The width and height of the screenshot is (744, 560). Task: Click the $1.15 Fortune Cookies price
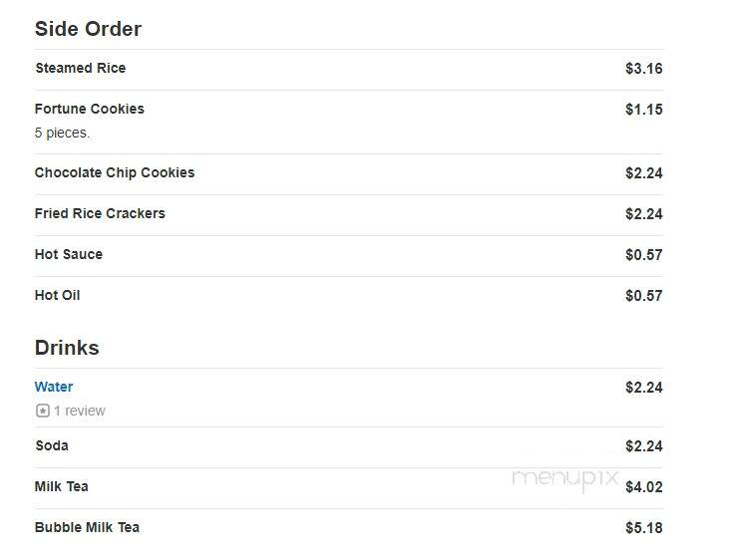pos(644,110)
